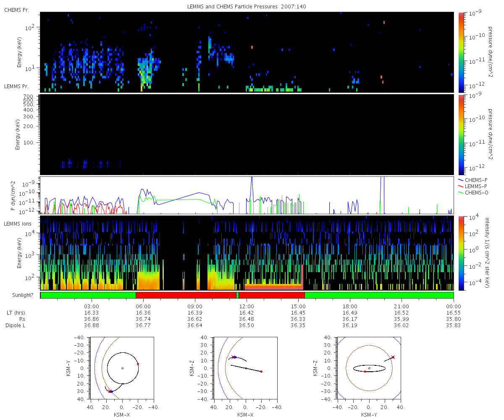Click the 'P dyn/cm^2' axis label

pos(13,195)
